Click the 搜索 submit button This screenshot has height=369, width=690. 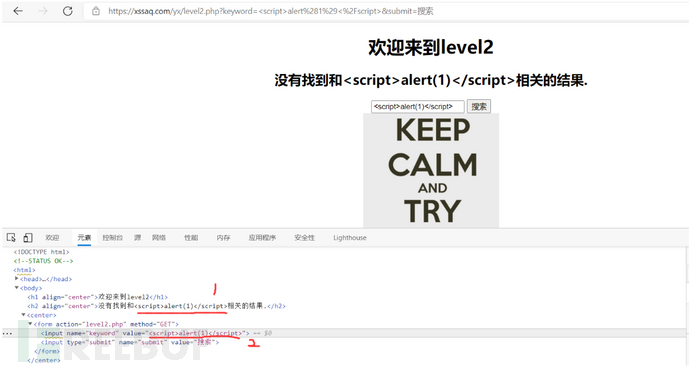(x=479, y=106)
